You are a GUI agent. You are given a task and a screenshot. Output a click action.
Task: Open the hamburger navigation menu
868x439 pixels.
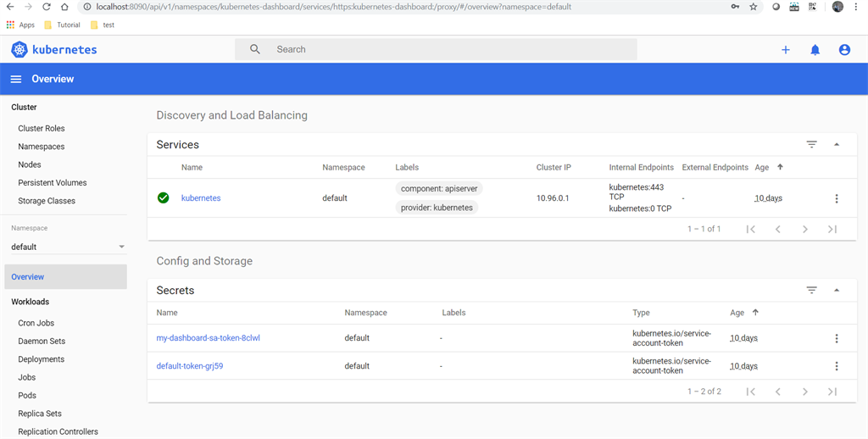[x=15, y=79]
